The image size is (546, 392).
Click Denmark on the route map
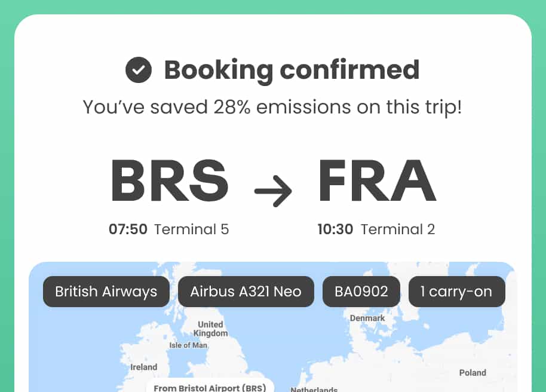tap(367, 318)
